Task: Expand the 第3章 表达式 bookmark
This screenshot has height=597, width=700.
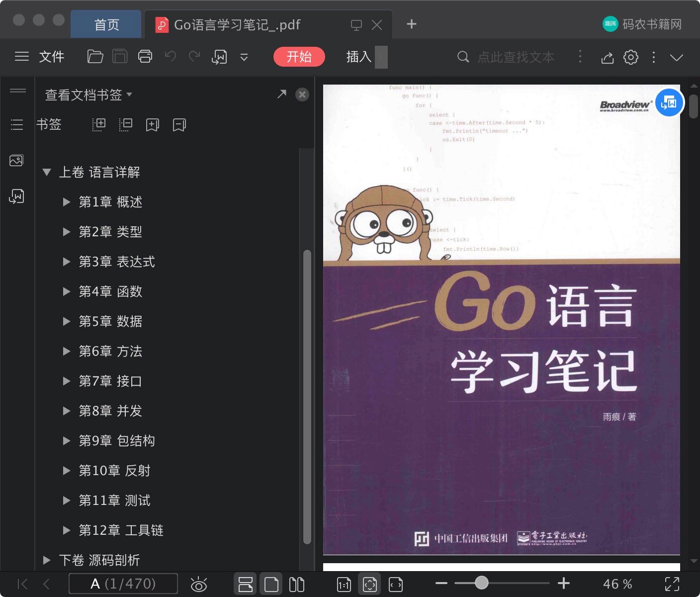Action: pyautogui.click(x=66, y=262)
